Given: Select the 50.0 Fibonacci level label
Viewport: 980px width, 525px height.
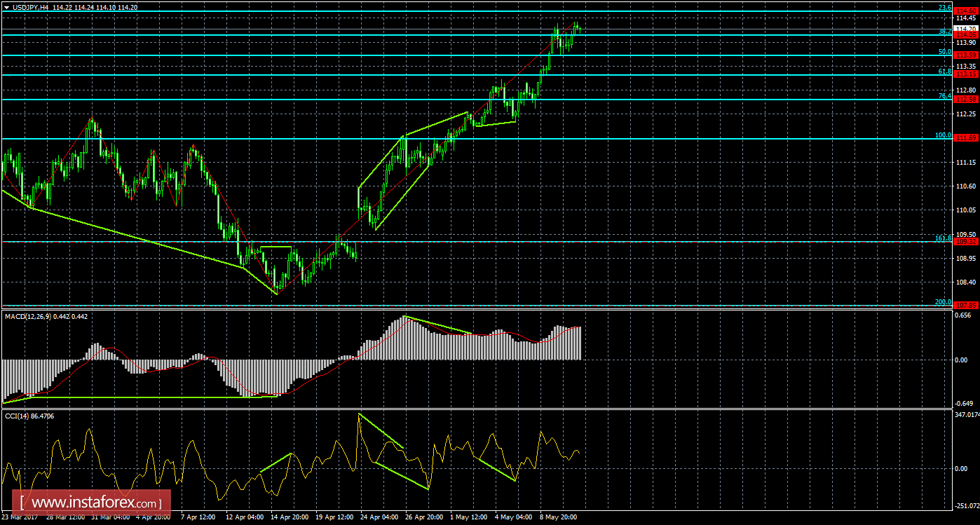Looking at the screenshot, I should pyautogui.click(x=944, y=52).
